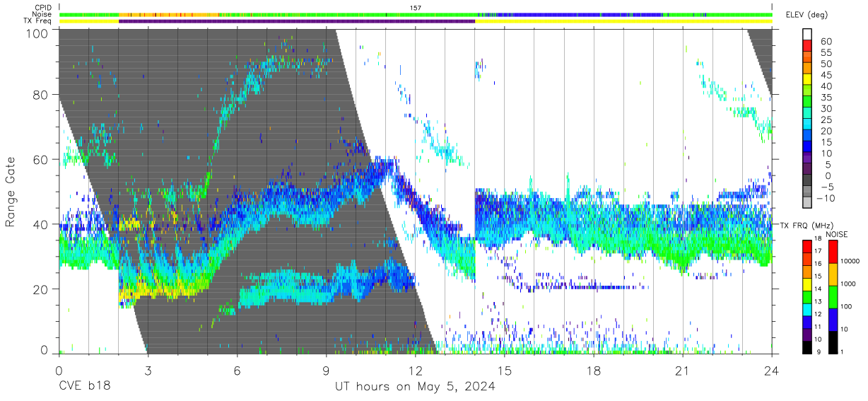Click elevation colorbar tick label 55

point(825,53)
